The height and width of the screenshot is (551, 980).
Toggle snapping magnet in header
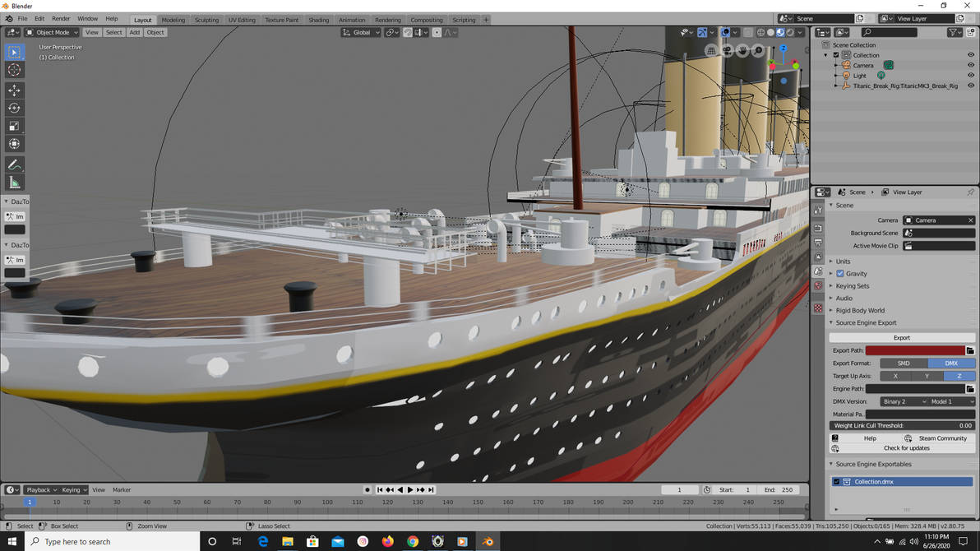[408, 33]
